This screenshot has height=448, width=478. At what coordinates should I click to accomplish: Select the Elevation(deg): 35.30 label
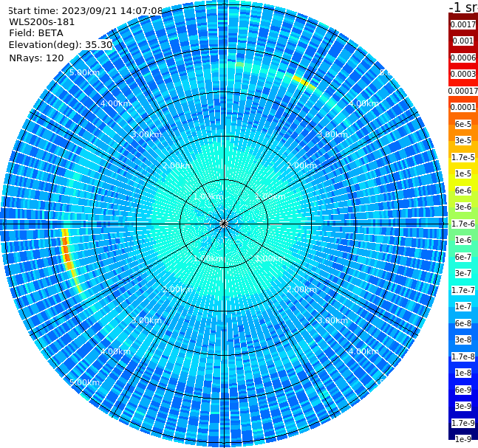[61, 45]
